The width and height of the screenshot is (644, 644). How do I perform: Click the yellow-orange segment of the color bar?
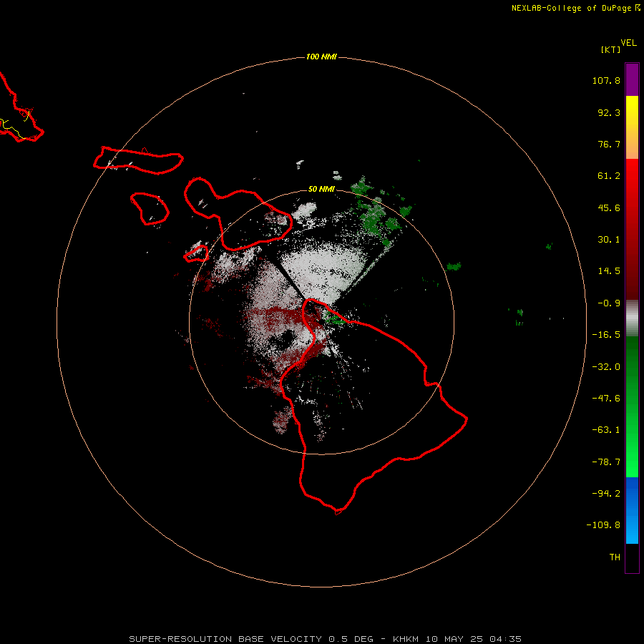point(632,127)
